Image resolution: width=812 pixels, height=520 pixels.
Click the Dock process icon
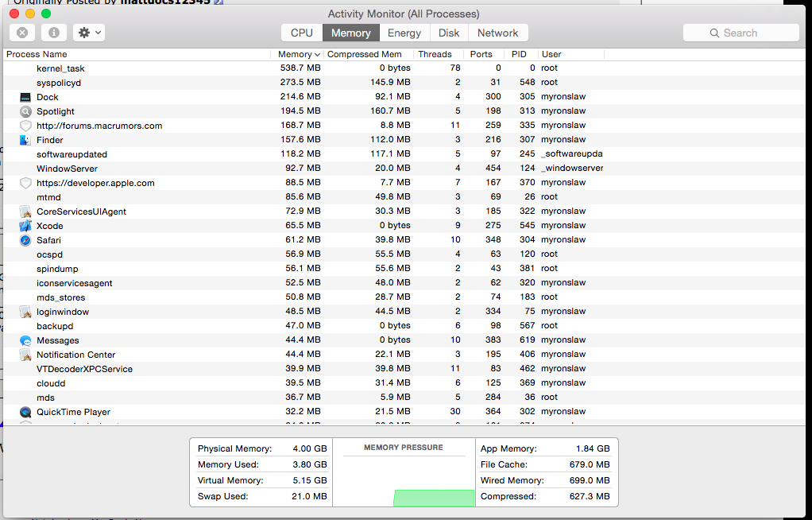click(25, 97)
